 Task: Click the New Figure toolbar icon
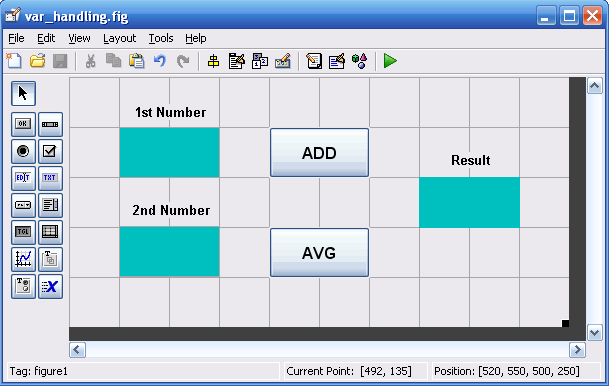click(14, 61)
